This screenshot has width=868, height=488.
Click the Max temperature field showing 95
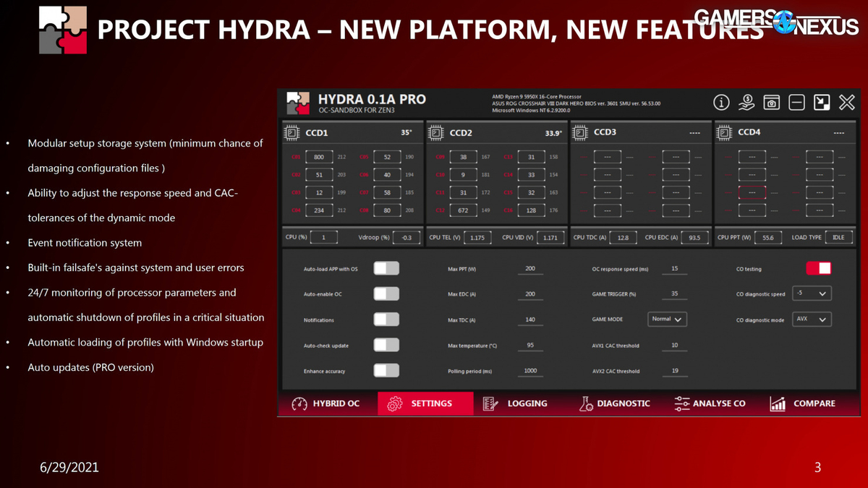[530, 346]
